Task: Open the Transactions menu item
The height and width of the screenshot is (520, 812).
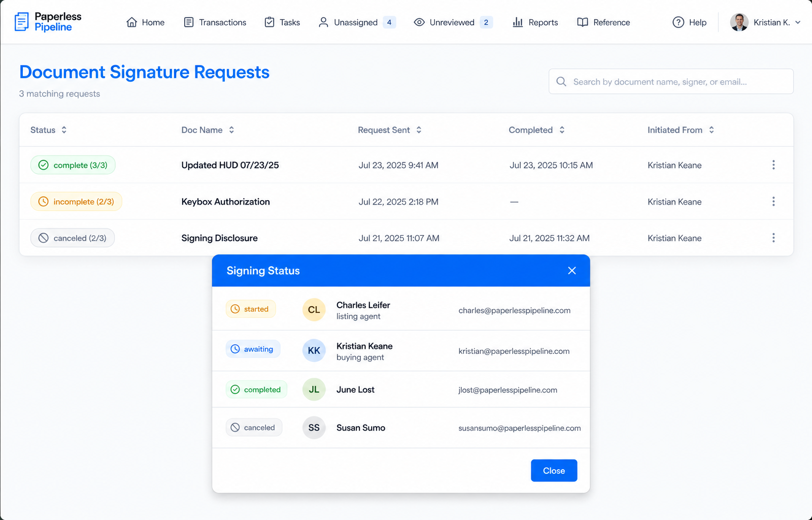Action: (x=215, y=22)
